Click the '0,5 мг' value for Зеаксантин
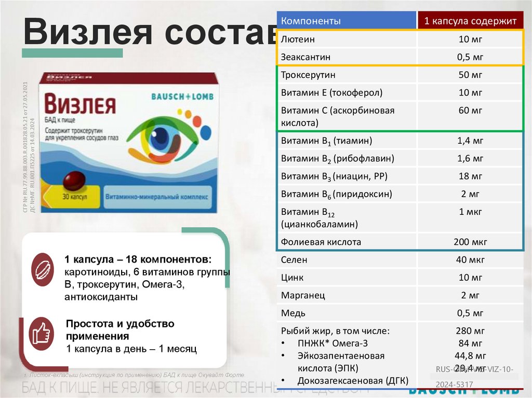Viewport: 532px width, 398px height. 470,57
